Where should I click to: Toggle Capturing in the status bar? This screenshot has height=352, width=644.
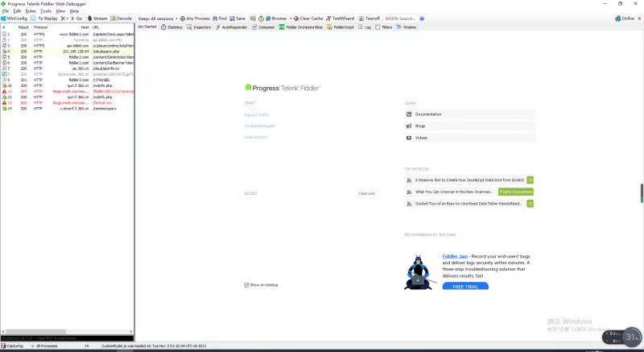click(x=12, y=346)
